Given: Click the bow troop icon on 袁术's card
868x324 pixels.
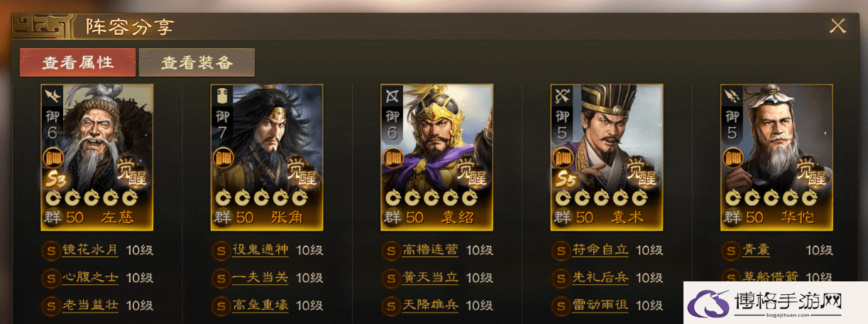Looking at the screenshot, I should 561,94.
